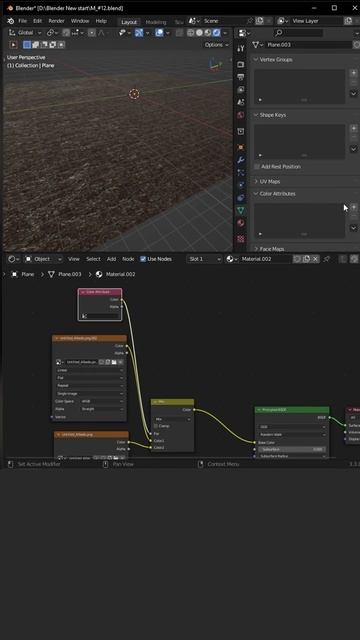The height and width of the screenshot is (640, 360).
Task: Collapse the Color Attributes panel
Action: 256,194
